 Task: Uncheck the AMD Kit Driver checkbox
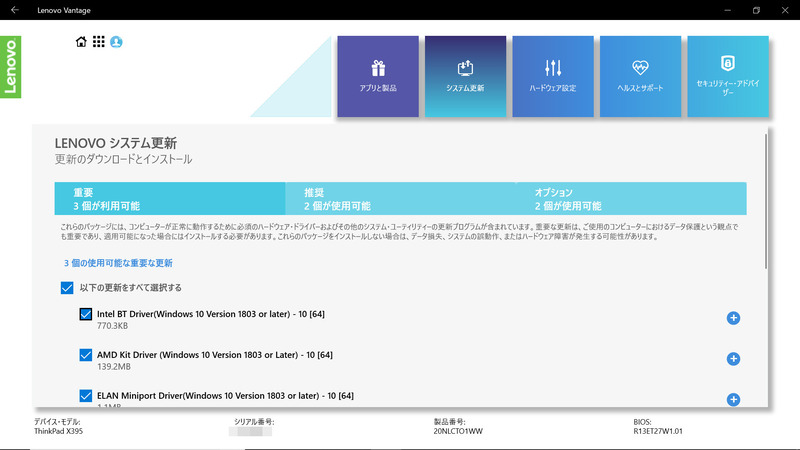coord(86,355)
